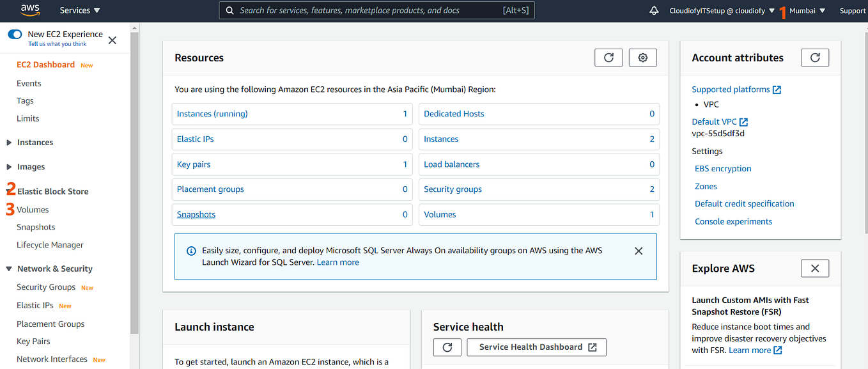This screenshot has width=868, height=369.
Task: Open the Services menu
Action: (79, 10)
